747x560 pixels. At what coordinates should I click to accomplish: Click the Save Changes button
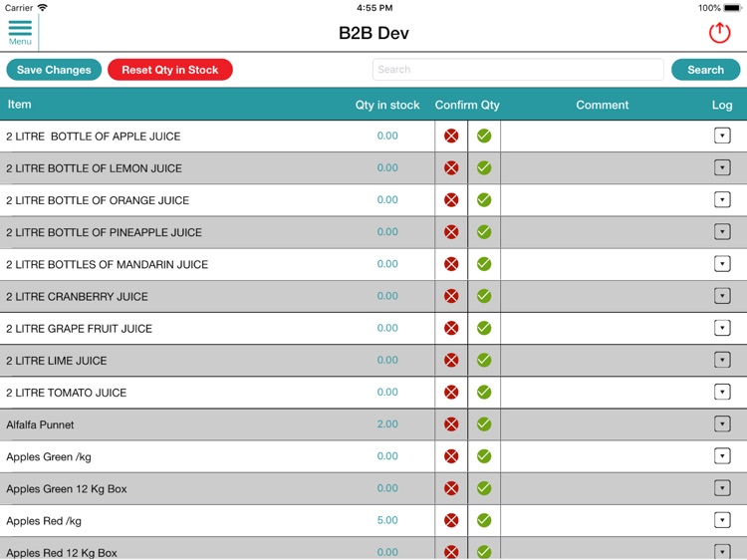pyautogui.click(x=54, y=70)
